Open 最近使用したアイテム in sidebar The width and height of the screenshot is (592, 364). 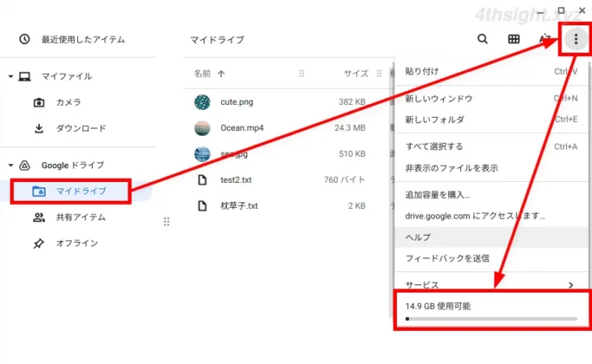[83, 39]
